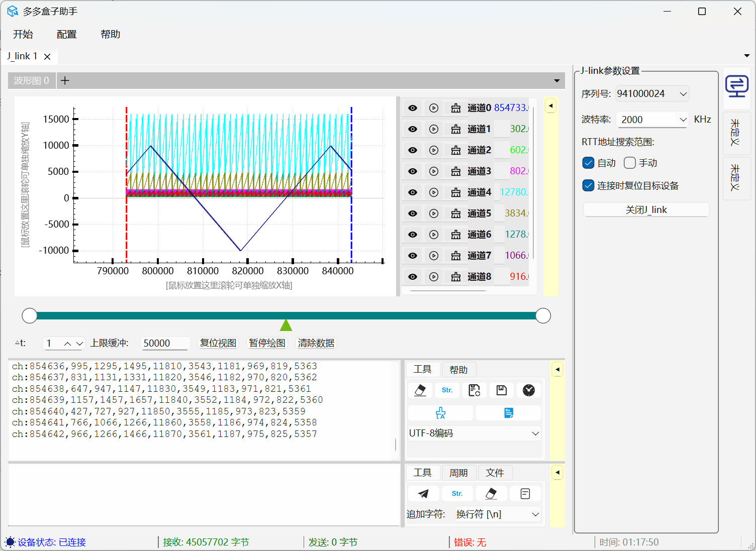This screenshot has height=551, width=756.
Task: Click the play icon for 通道1
Action: (x=434, y=129)
